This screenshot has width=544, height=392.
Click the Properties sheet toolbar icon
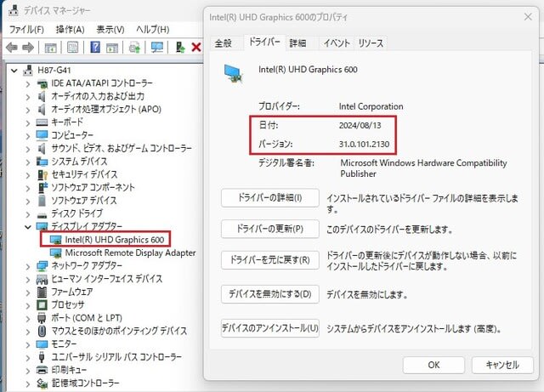[x=72, y=48]
